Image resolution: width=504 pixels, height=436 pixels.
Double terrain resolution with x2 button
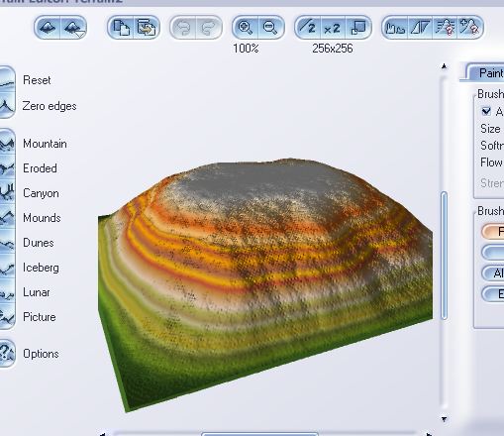coord(333,28)
